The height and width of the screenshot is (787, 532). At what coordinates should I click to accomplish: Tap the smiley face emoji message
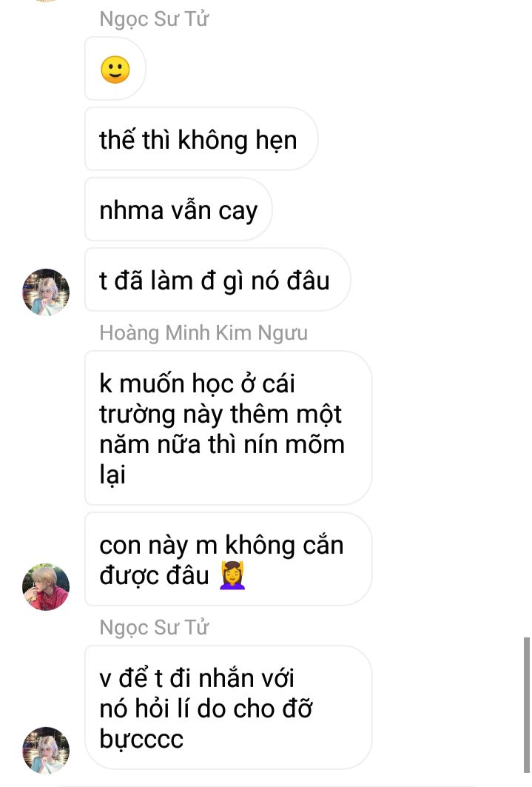(x=115, y=69)
